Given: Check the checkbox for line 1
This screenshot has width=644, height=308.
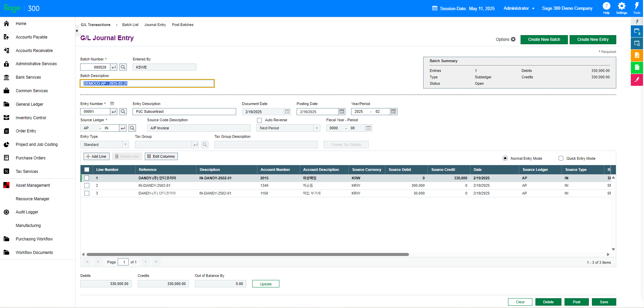Looking at the screenshot, I should [87, 178].
